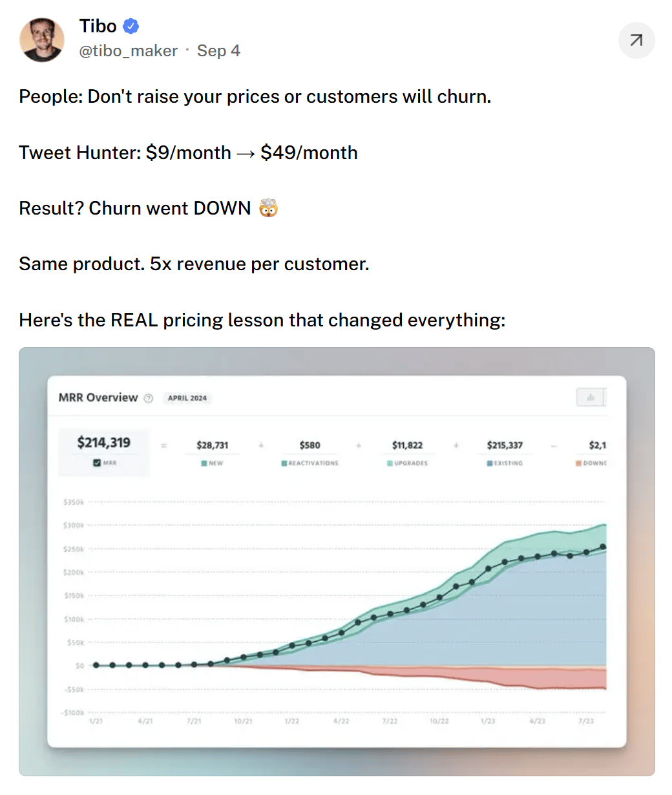The image size is (672, 795).
Task: Click the New legend color square
Action: (204, 463)
